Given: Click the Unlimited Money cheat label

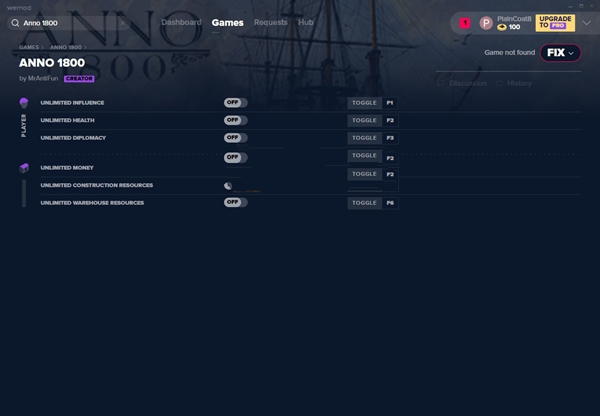Looking at the screenshot, I should coord(67,168).
